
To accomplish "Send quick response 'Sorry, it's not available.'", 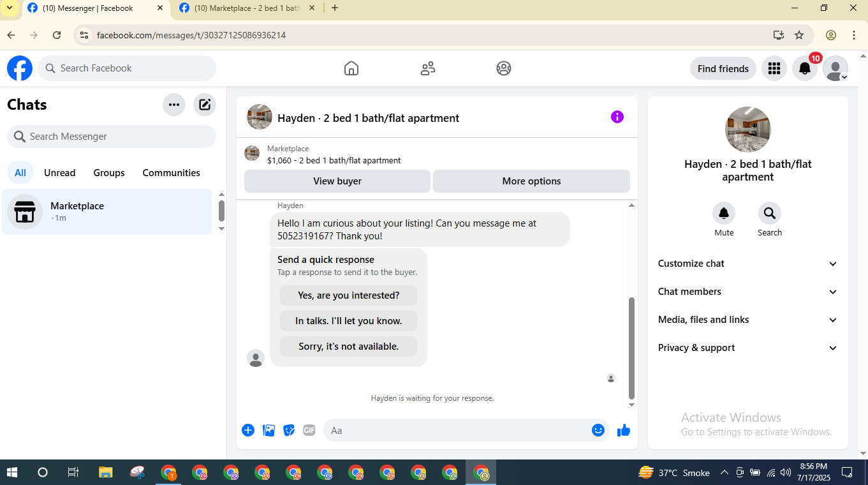I will 349,347.
